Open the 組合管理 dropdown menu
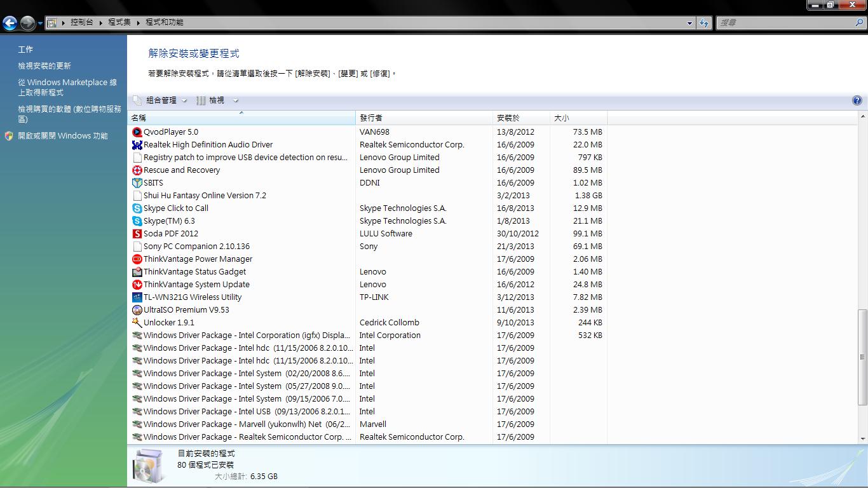 coord(184,100)
